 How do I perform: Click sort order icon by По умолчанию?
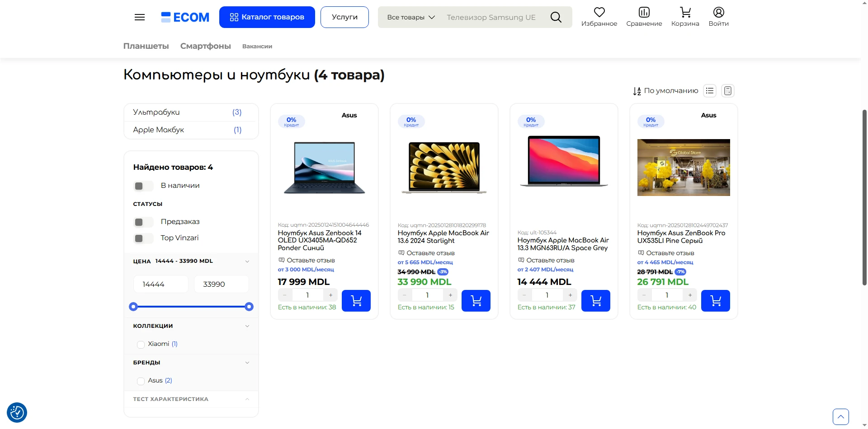tap(637, 91)
